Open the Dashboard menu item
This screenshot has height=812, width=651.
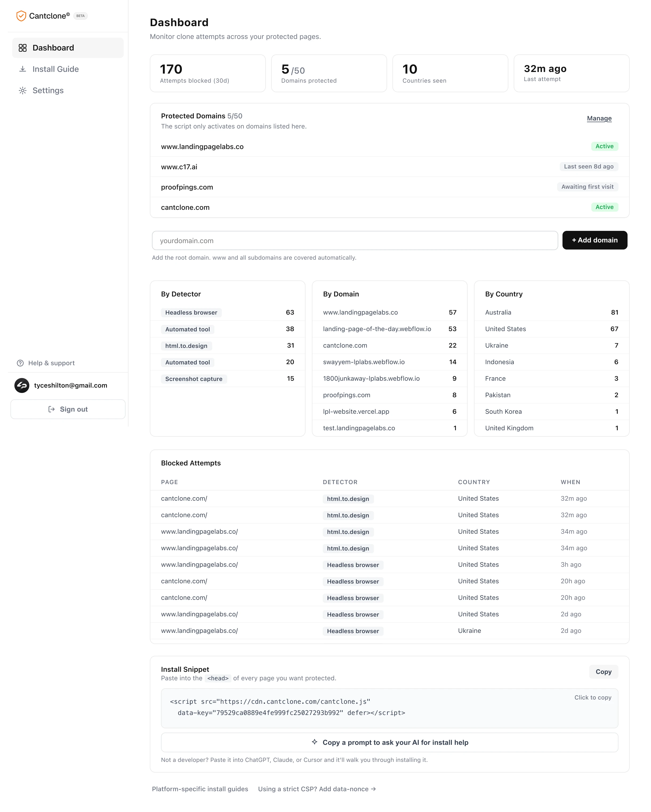(68, 48)
